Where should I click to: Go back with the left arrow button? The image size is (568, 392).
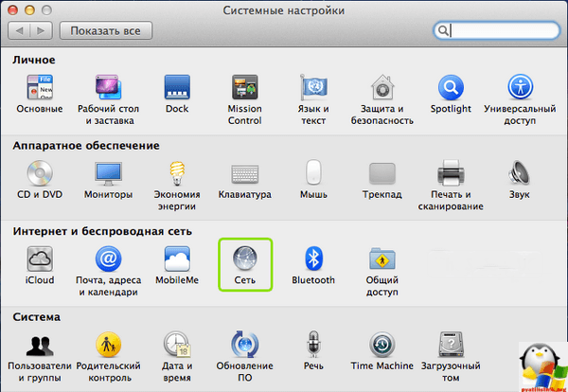click(19, 31)
